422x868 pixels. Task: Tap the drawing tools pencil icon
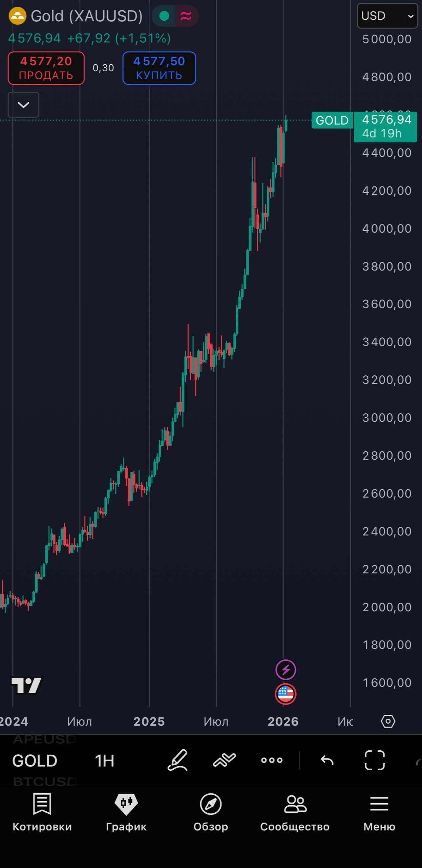tap(177, 760)
